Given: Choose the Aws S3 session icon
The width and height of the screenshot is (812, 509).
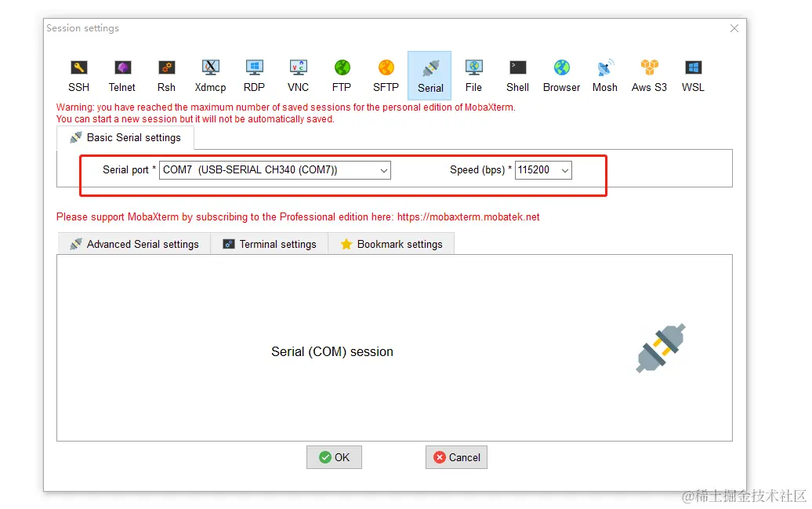Looking at the screenshot, I should pyautogui.click(x=649, y=75).
